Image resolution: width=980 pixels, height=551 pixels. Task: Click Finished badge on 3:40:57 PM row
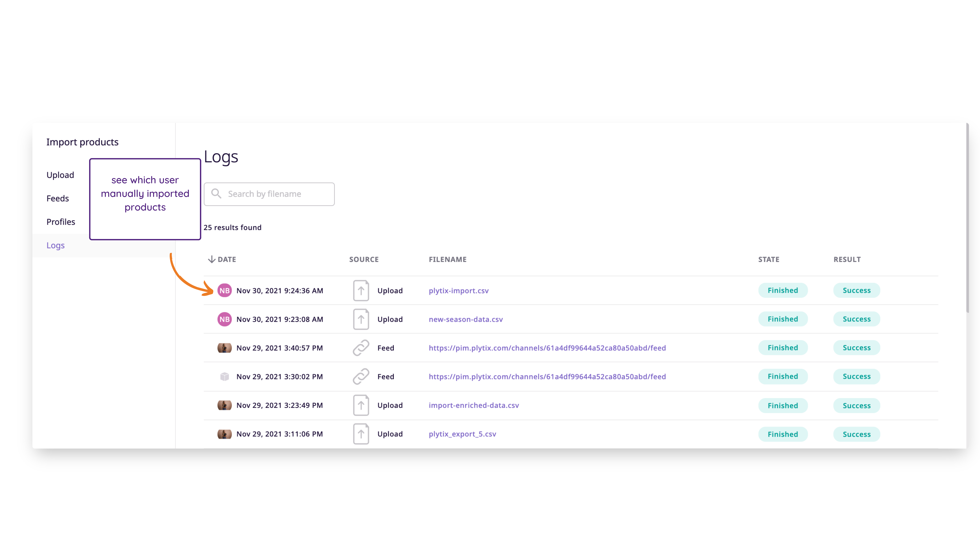pos(783,348)
